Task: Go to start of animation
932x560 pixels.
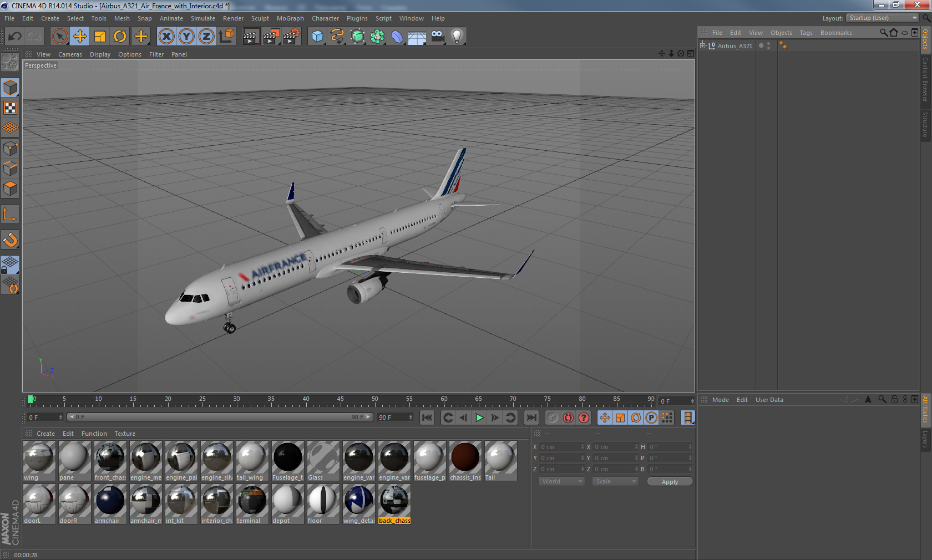Action: point(427,418)
